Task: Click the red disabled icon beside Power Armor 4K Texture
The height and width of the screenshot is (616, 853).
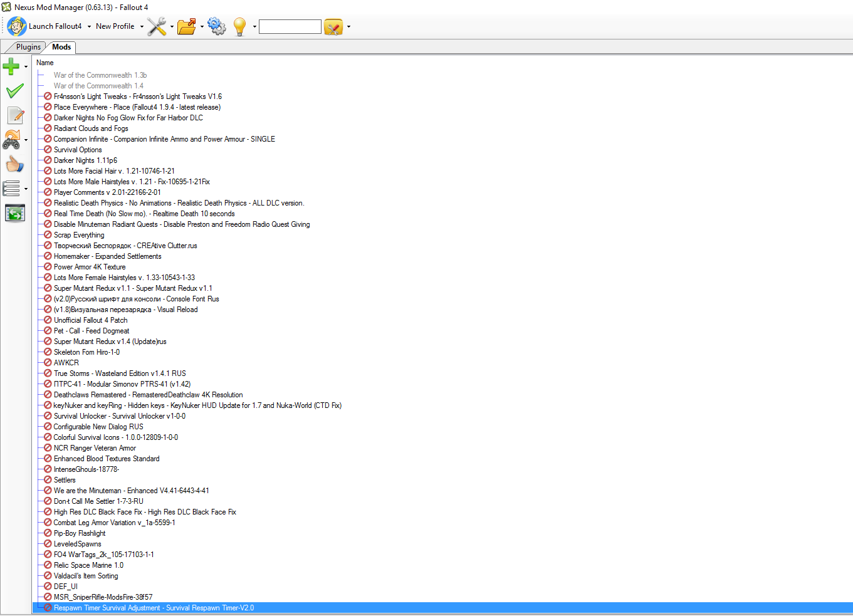Action: (48, 267)
